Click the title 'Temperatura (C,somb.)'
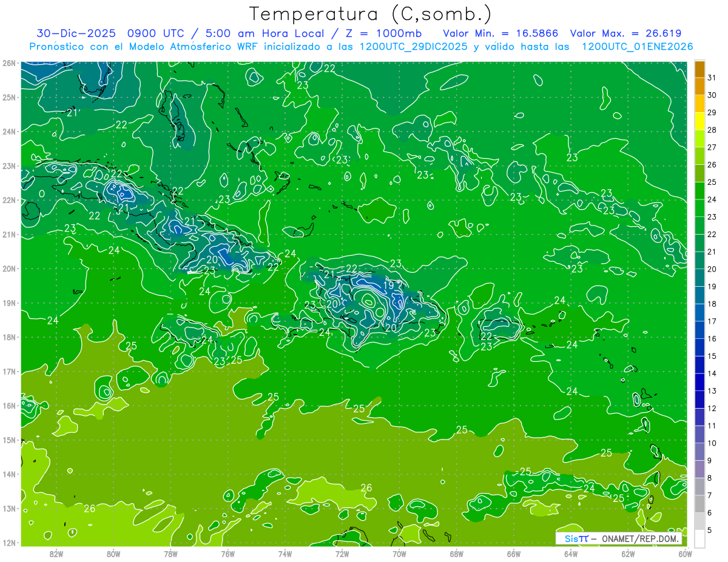Image resolution: width=728 pixels, height=562 pixels. click(371, 15)
